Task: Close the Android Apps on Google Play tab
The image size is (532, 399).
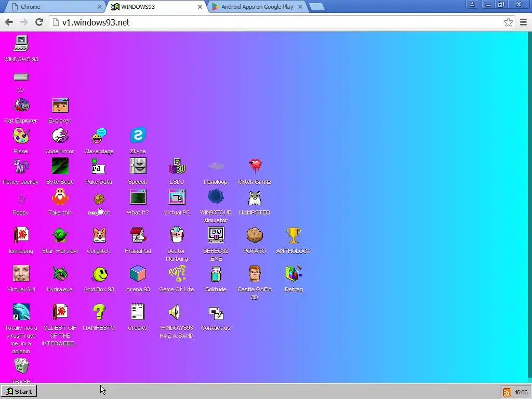Action: click(300, 7)
